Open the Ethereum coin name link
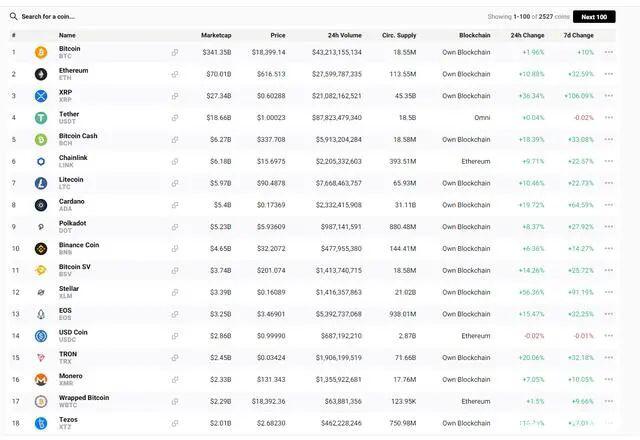The image size is (640, 440). click(x=73, y=70)
